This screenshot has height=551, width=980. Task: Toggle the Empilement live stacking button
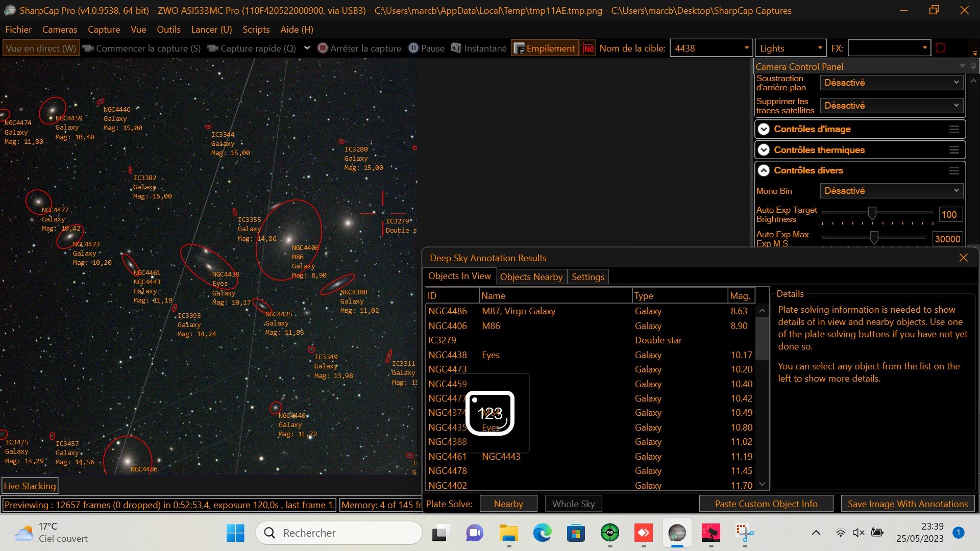coord(545,48)
